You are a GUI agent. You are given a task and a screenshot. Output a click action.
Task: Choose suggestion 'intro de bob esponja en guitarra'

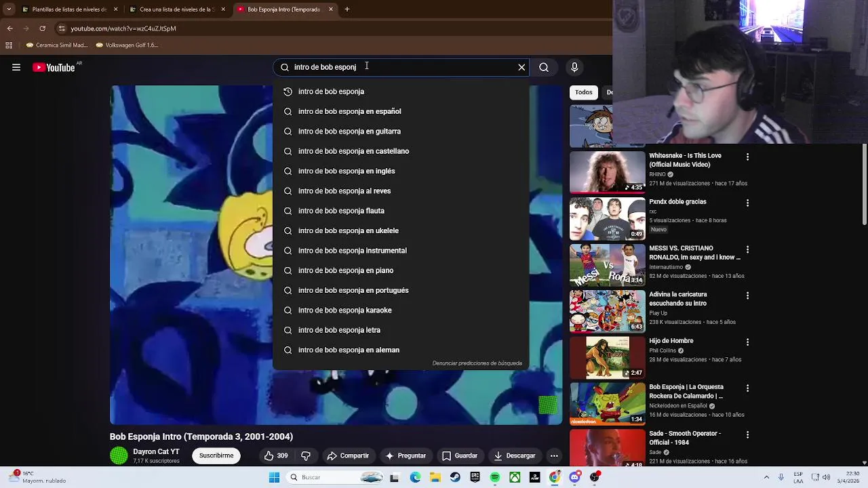pyautogui.click(x=400, y=131)
